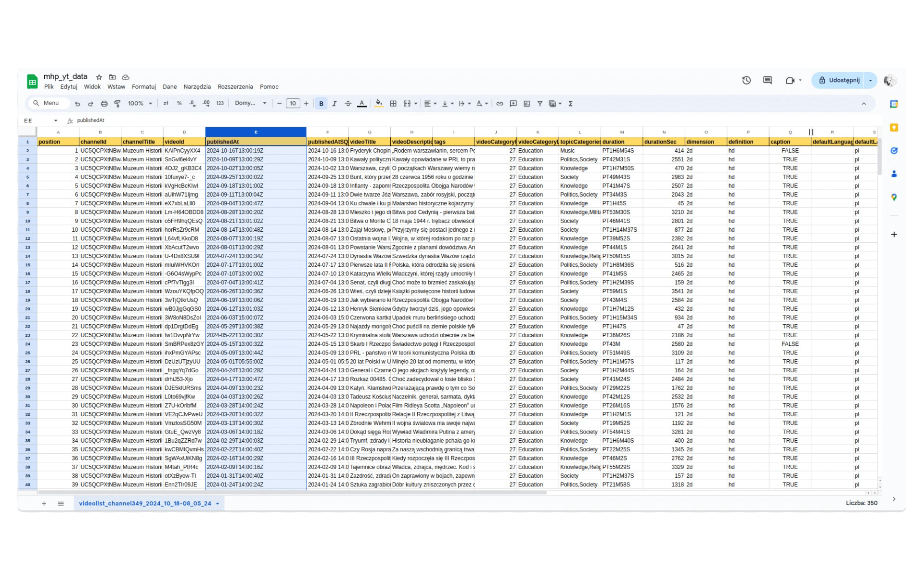This screenshot has height=578, width=924.
Task: Open Google Keep in the side panel
Action: (x=894, y=128)
